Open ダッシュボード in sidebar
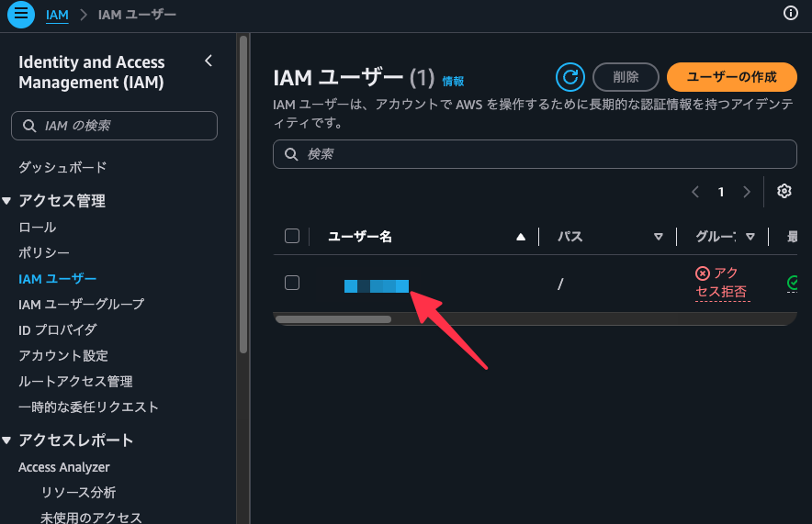Screen dimensions: 812x524 point(62,167)
